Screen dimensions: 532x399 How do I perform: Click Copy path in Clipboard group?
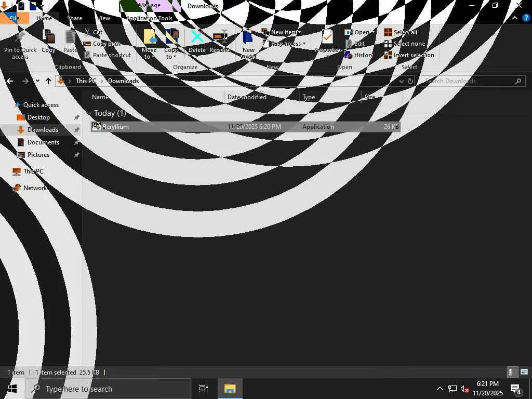tap(102, 44)
